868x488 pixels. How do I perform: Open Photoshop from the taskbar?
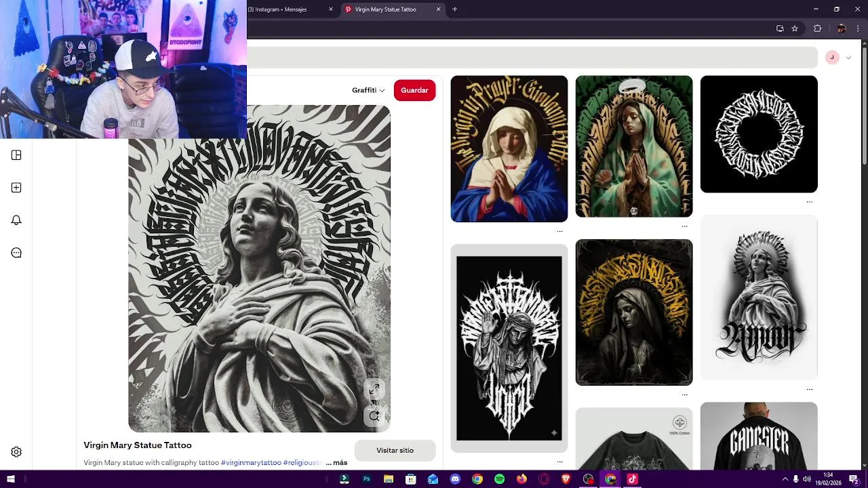tap(366, 479)
